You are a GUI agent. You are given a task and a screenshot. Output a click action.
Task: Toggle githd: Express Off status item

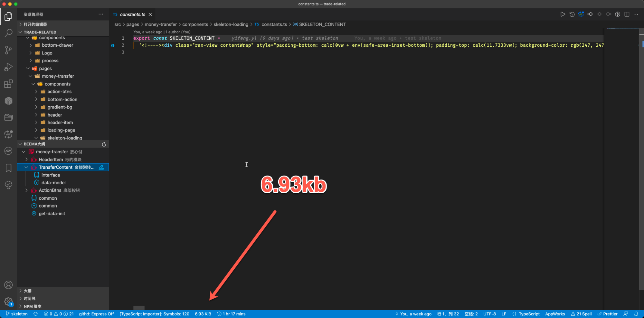pos(96,314)
